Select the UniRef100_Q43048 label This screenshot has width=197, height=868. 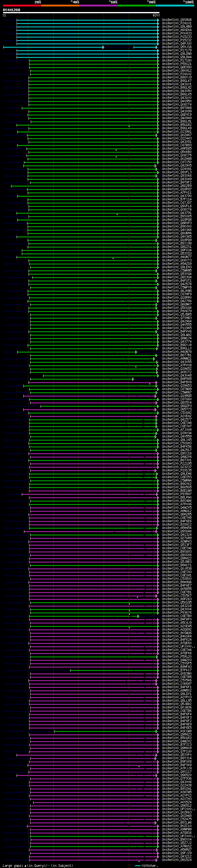coord(177,375)
